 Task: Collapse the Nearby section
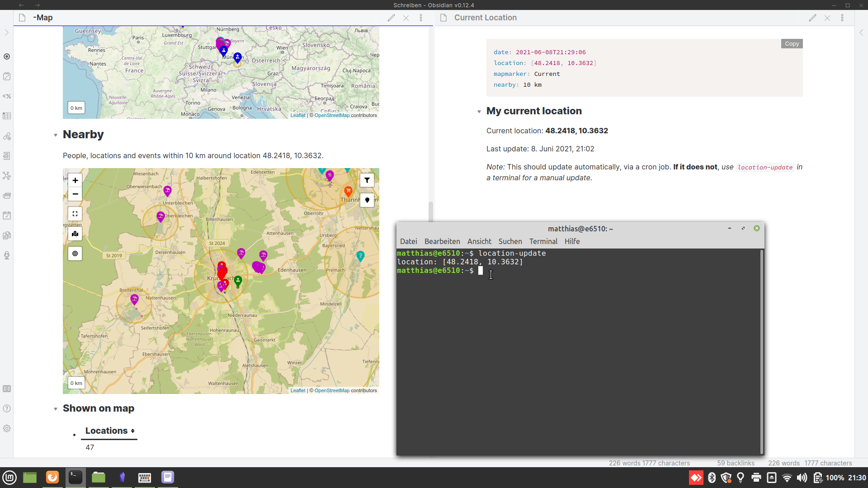[55, 135]
